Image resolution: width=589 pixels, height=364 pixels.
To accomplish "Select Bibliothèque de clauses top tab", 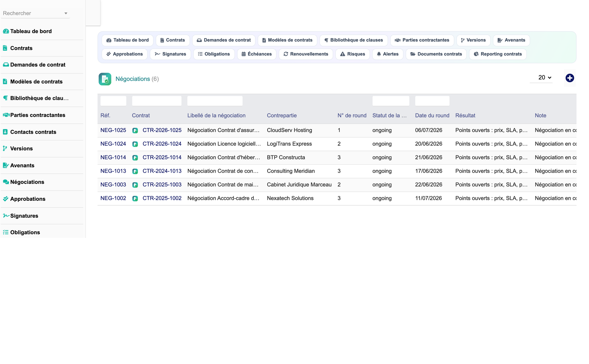I will [x=354, y=40].
